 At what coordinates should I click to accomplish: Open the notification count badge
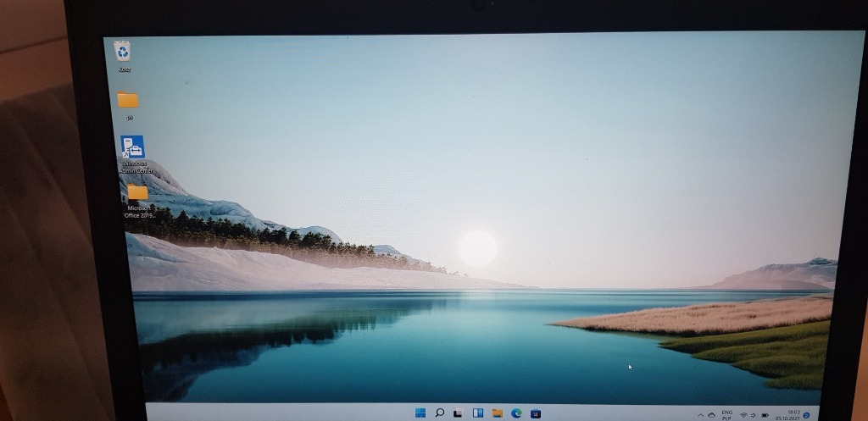[x=807, y=415]
